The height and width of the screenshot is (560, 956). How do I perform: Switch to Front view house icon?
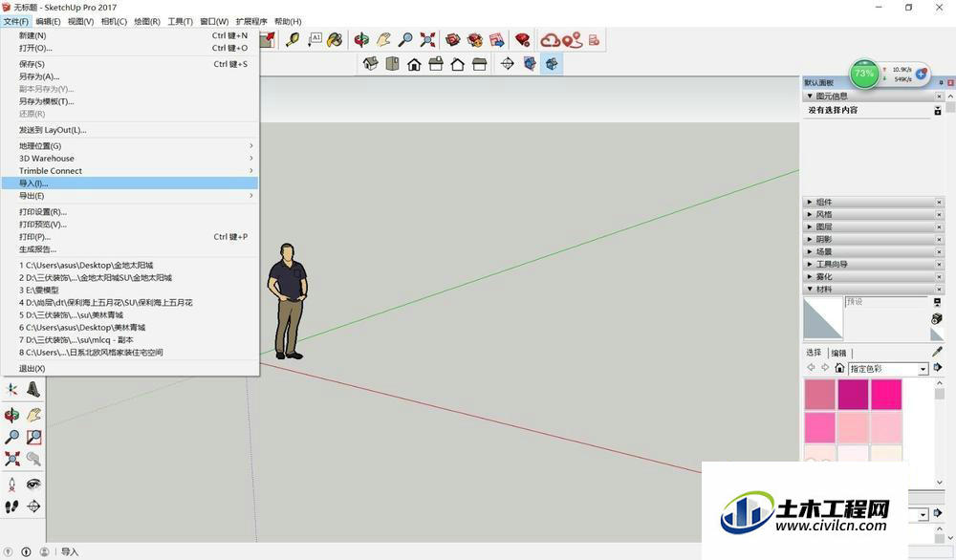tap(414, 63)
